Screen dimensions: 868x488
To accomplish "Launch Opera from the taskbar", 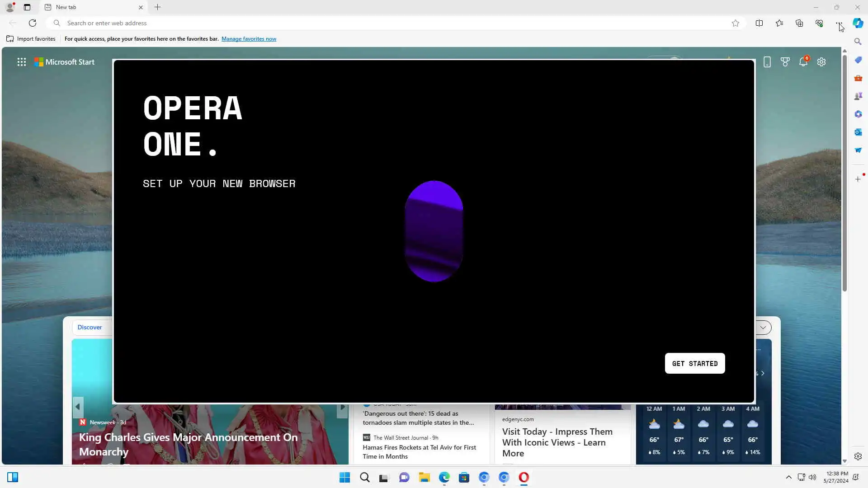I will pos(524,477).
